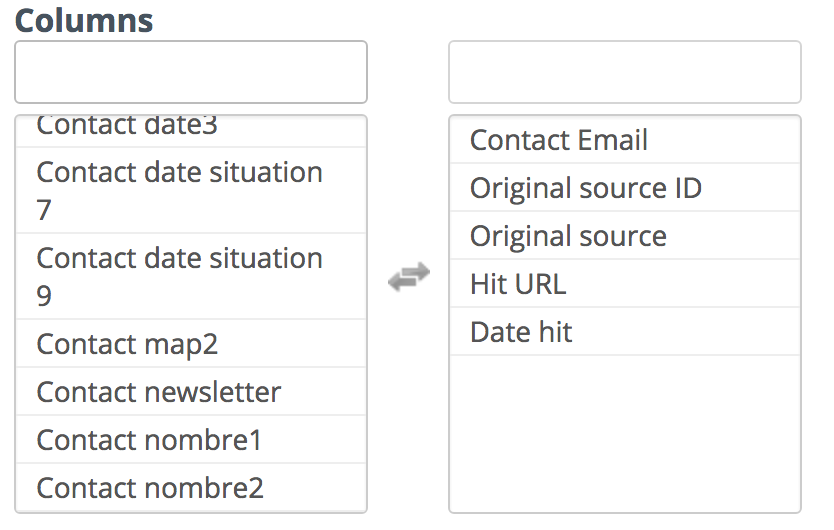The image size is (834, 530).
Task: Select Contact date situation 9 item
Action: pos(191,276)
